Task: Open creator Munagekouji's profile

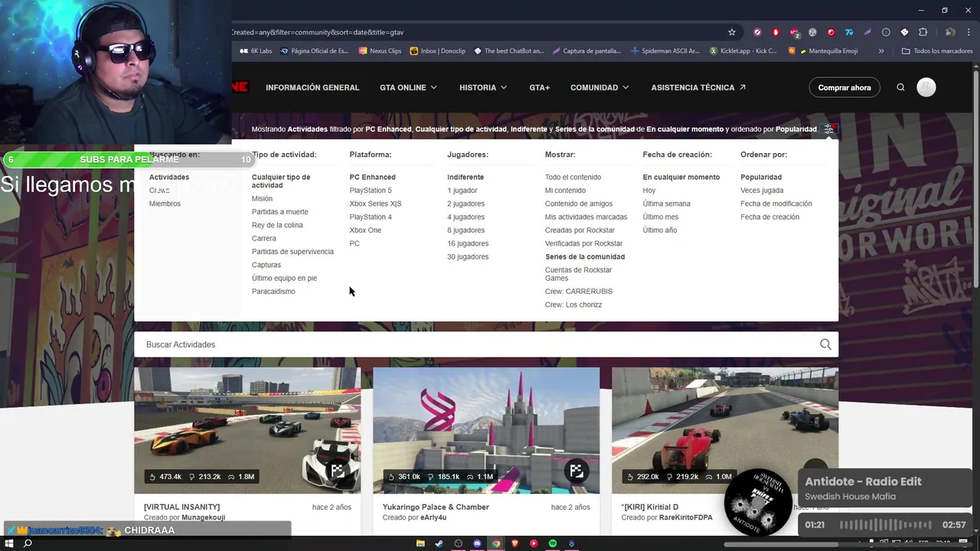Action: (203, 518)
